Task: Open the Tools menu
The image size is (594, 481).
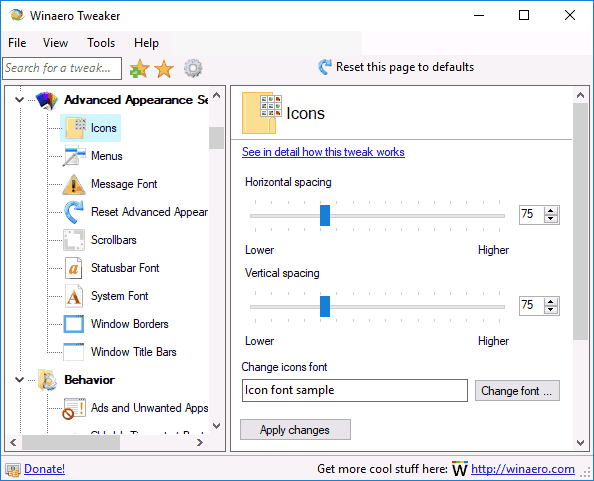Action: click(101, 43)
